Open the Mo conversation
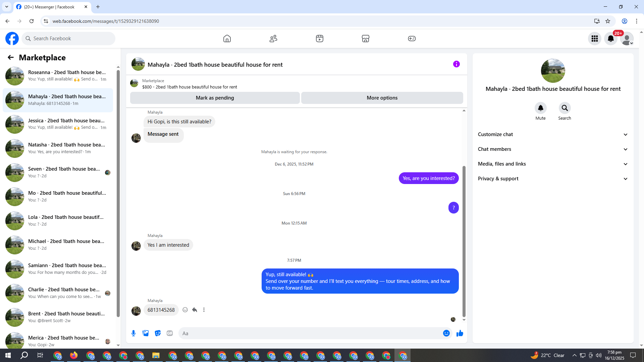 tap(58, 197)
